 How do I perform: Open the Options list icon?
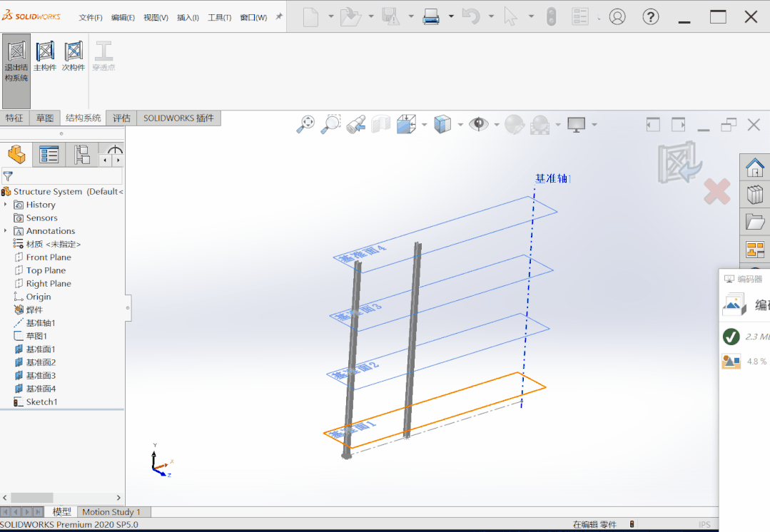point(580,16)
